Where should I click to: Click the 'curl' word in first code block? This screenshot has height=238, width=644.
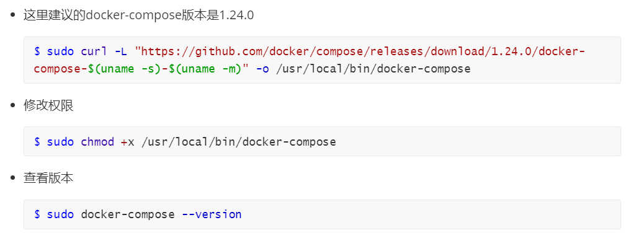coord(94,51)
